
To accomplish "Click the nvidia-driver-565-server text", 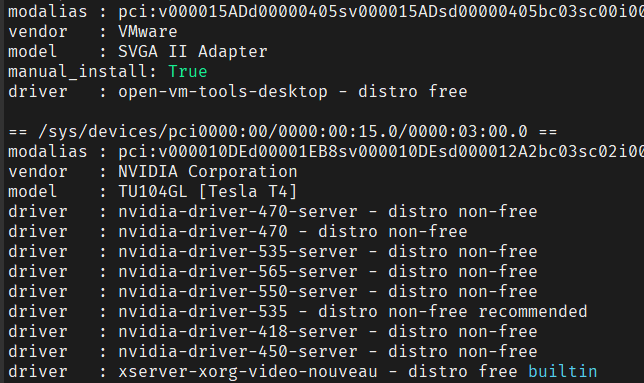I will click(238, 272).
